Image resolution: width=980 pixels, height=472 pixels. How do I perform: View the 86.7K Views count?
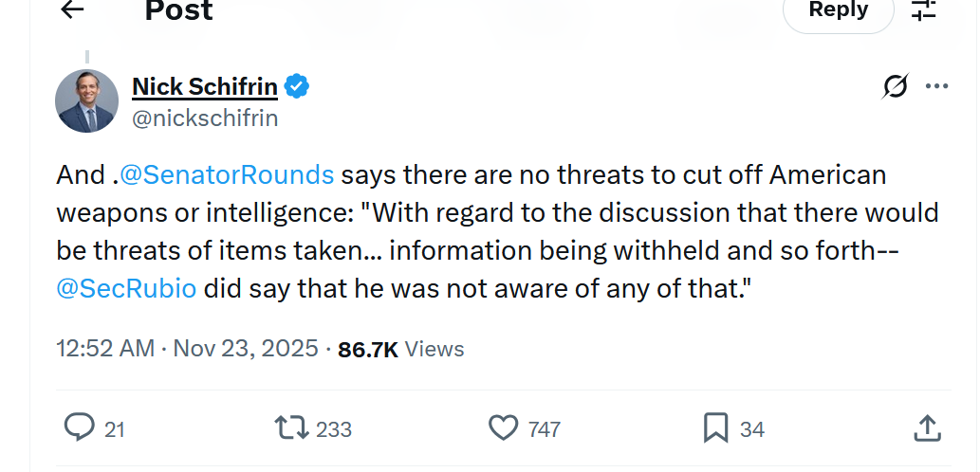click(x=401, y=349)
